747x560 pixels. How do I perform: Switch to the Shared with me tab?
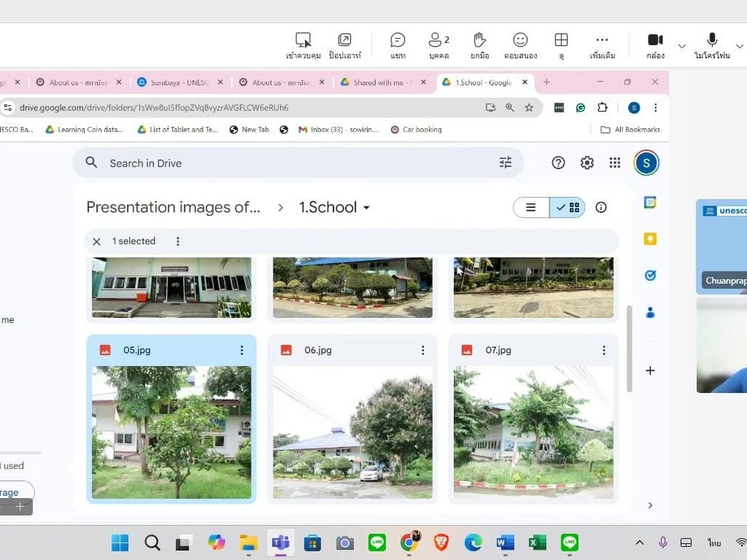pos(384,82)
